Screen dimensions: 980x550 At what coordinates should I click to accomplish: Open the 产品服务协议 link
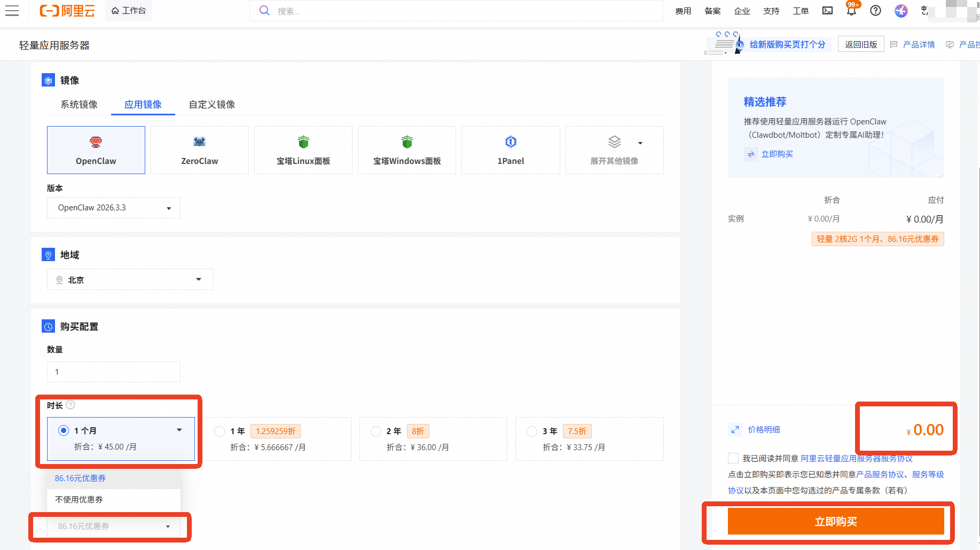(880, 474)
